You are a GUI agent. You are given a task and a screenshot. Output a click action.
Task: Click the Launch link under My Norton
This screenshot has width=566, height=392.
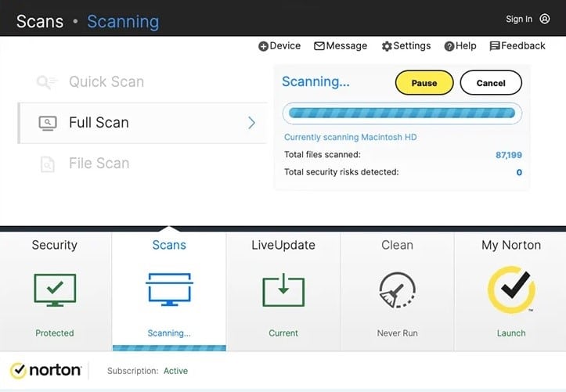[511, 333]
